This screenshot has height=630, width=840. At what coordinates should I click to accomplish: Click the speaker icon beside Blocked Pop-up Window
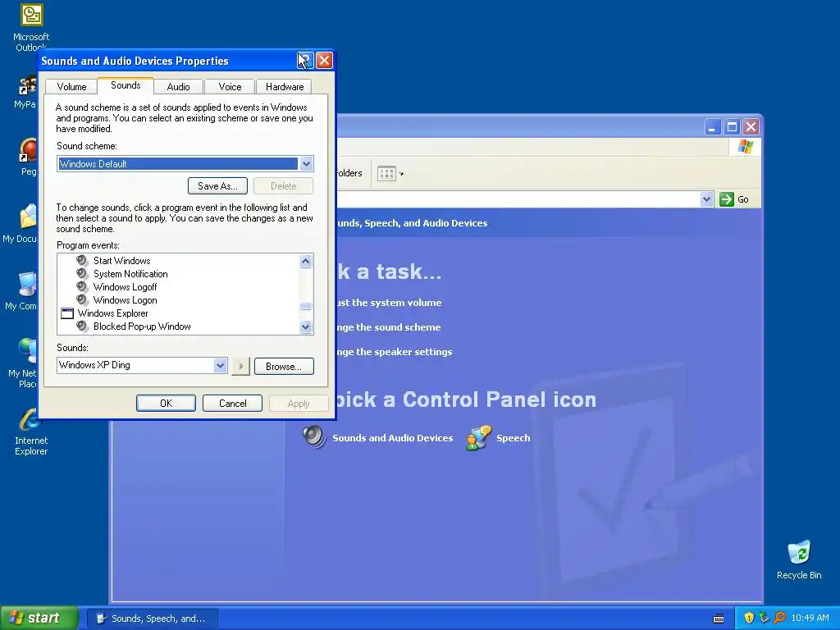click(x=82, y=326)
